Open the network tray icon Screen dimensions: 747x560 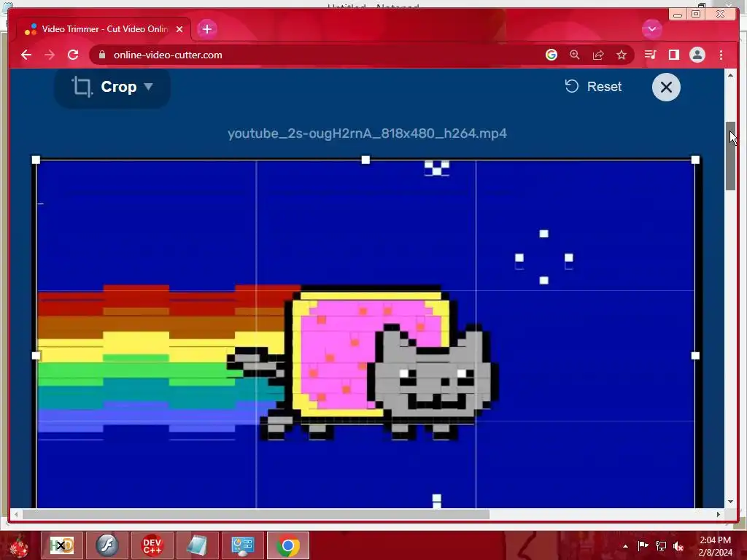(x=661, y=545)
